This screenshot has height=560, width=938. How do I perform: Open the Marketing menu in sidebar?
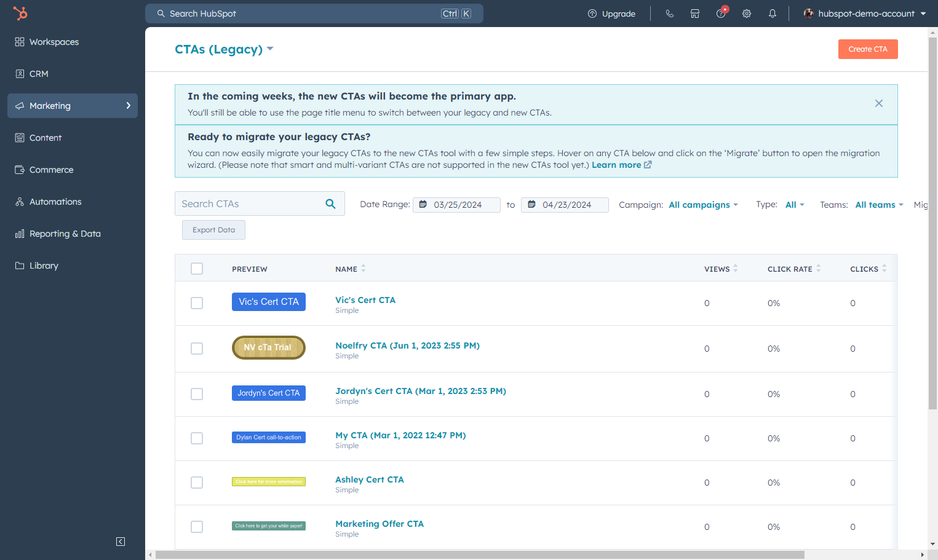(x=73, y=106)
